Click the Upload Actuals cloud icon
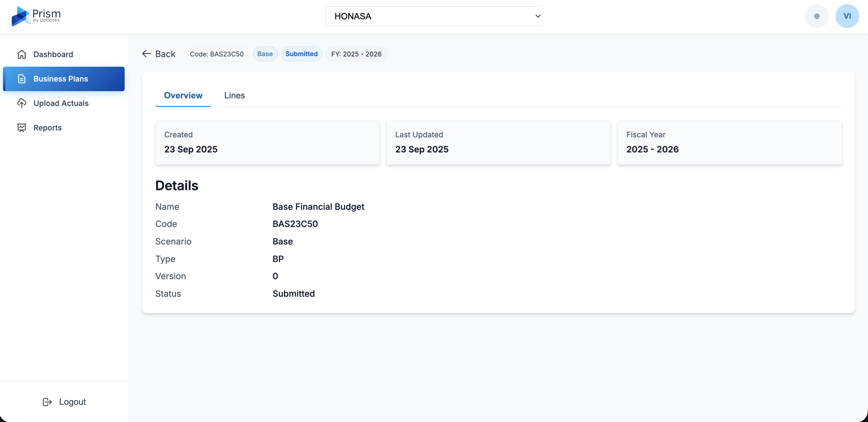The width and height of the screenshot is (868, 422). (x=21, y=103)
